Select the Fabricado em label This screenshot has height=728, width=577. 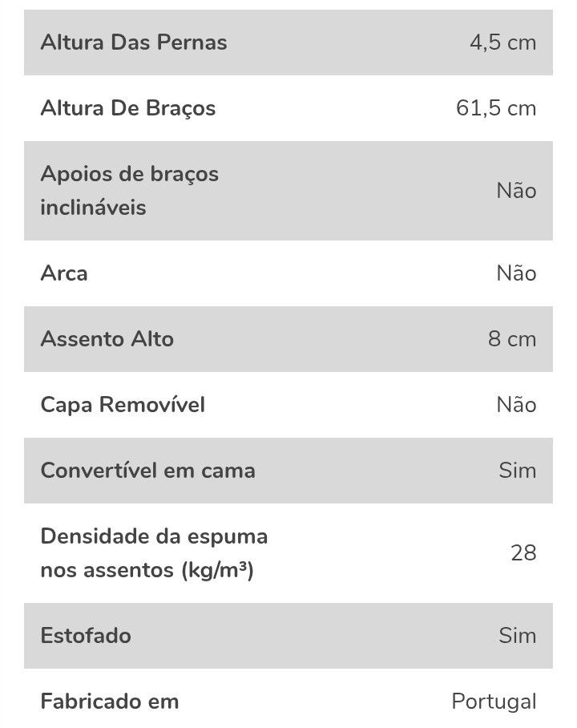pos(110,702)
